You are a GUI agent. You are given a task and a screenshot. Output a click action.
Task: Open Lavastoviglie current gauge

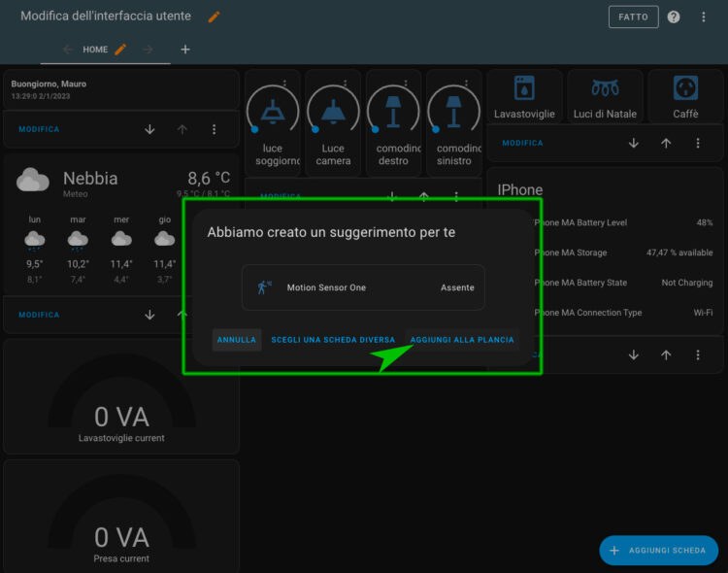(x=121, y=397)
